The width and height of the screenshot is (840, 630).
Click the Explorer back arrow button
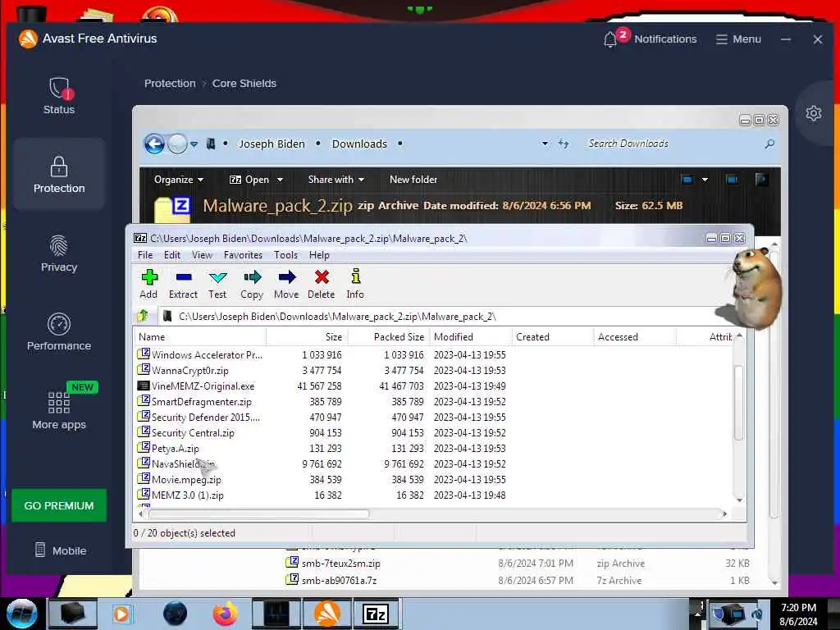tap(154, 144)
